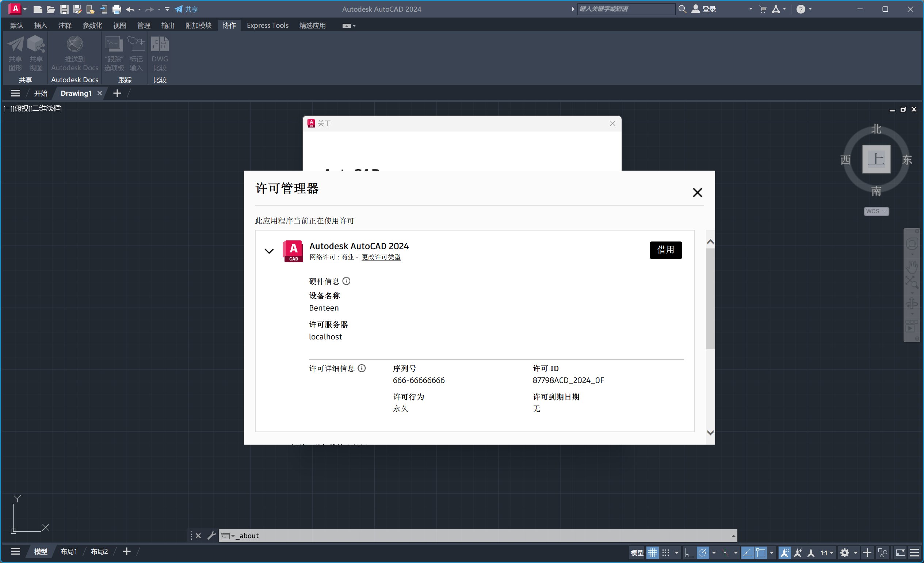924x563 pixels.
Task: Click the ViewCube 上 top face
Action: 877,159
